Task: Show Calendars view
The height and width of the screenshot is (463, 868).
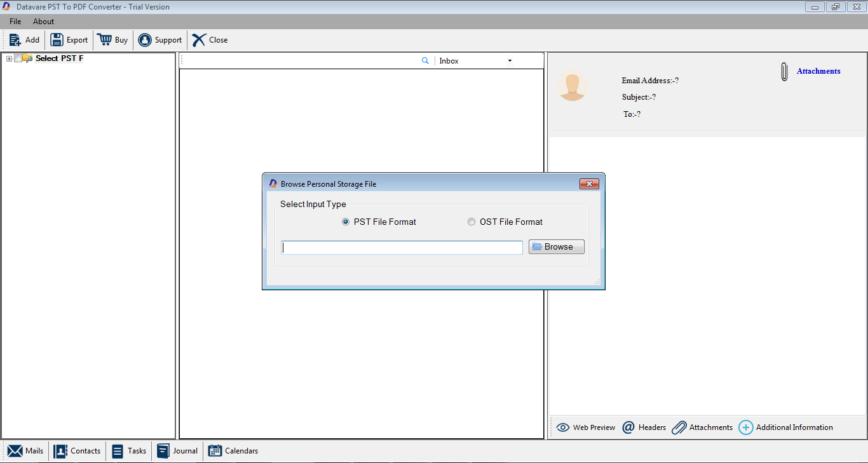Action: 233,451
